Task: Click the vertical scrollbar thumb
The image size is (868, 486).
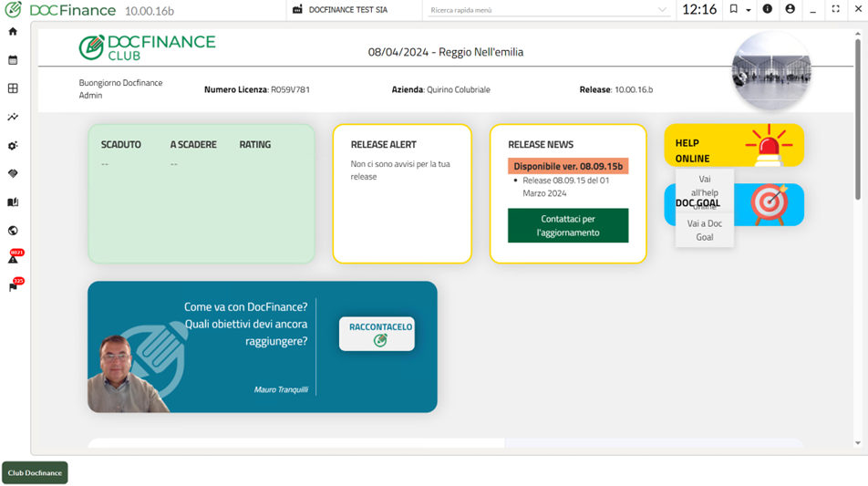Action: pos(857,119)
